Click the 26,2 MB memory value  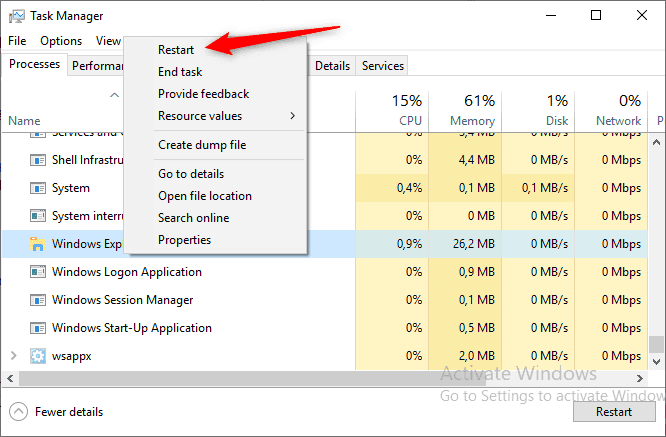click(474, 244)
